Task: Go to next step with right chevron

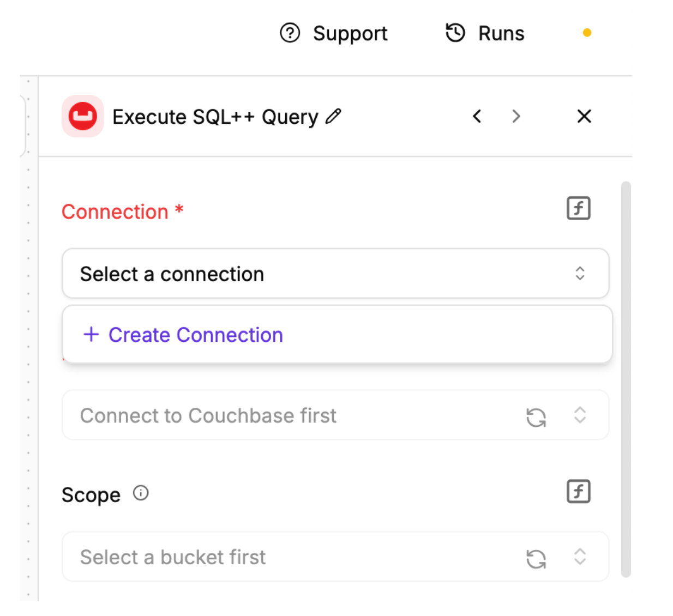Action: point(516,116)
